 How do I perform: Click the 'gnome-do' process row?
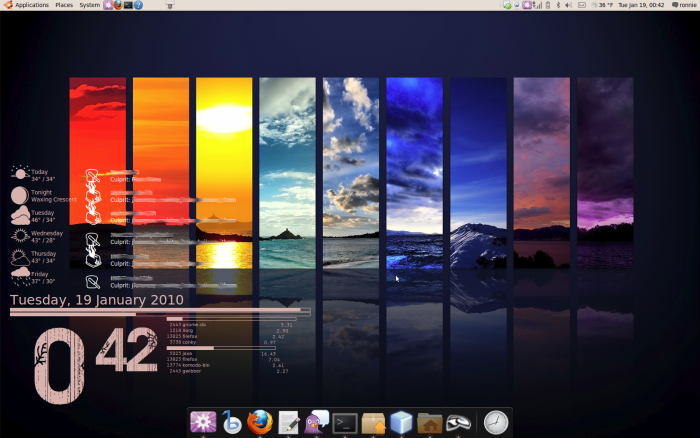231,325
